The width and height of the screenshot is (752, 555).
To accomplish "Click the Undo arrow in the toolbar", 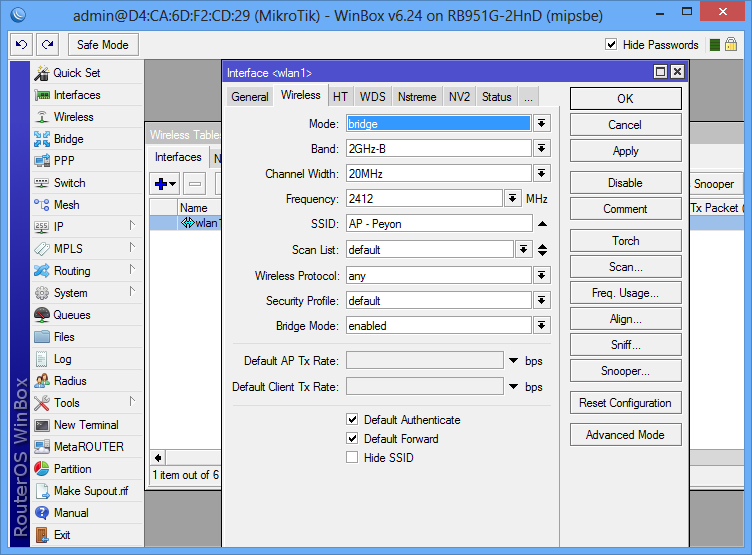I will click(x=22, y=45).
